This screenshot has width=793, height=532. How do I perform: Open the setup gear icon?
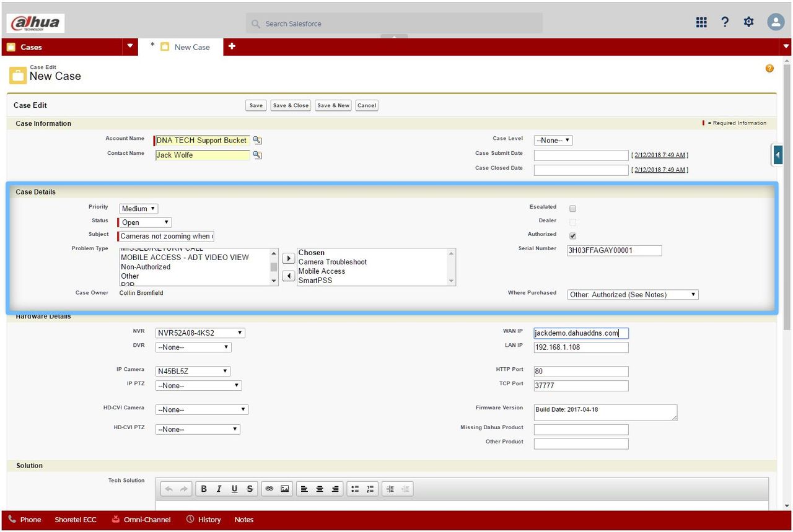[749, 22]
